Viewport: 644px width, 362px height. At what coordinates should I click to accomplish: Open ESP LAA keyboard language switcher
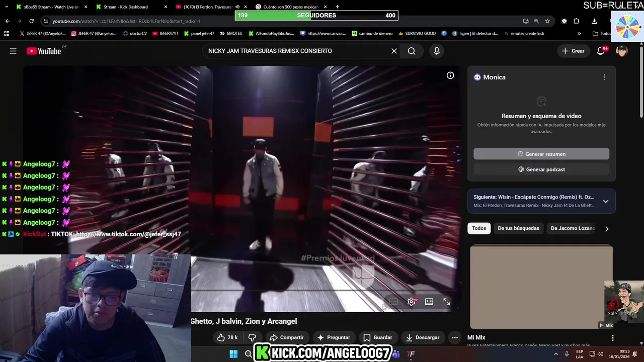click(580, 354)
